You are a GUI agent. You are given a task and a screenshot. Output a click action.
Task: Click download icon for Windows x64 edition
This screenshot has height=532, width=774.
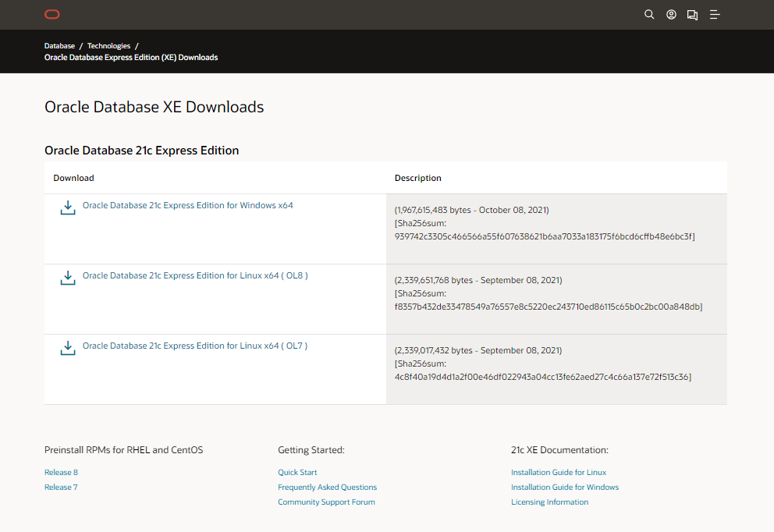(68, 207)
